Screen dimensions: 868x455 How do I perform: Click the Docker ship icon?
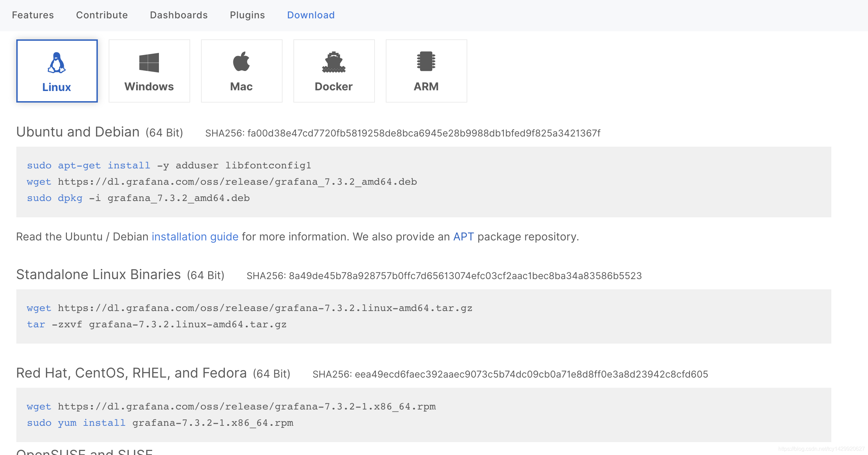coord(334,62)
